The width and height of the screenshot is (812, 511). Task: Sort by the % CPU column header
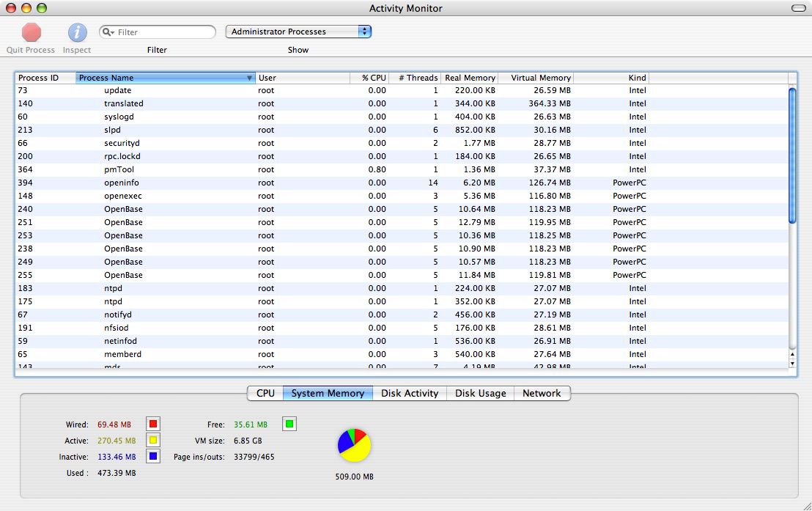coord(369,78)
